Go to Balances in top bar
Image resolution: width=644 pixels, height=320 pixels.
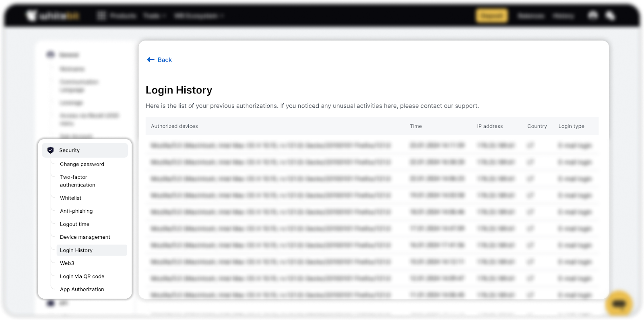[530, 16]
